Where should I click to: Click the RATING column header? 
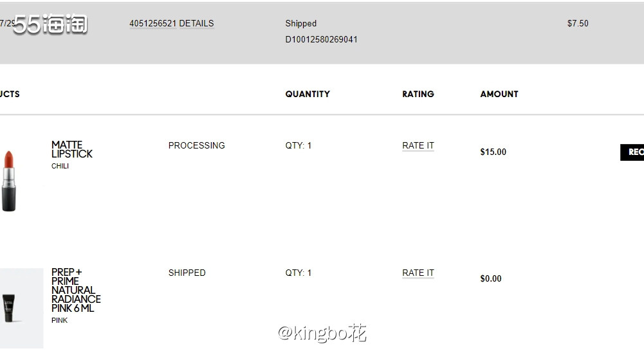418,94
